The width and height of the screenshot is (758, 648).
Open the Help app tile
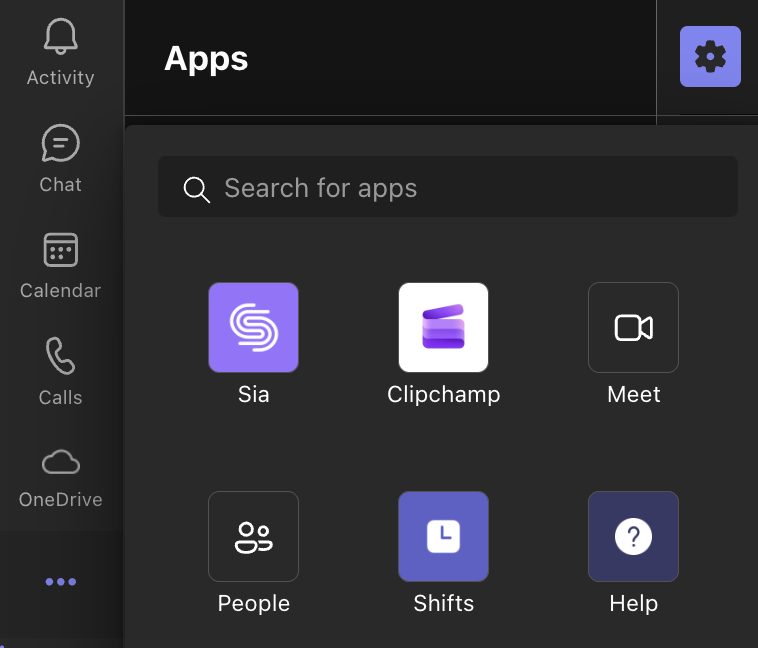633,536
